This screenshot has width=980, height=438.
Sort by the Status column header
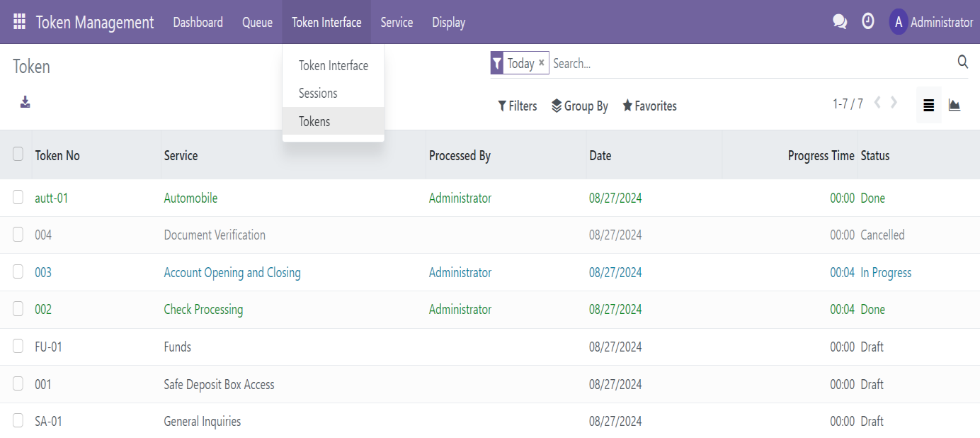(875, 155)
